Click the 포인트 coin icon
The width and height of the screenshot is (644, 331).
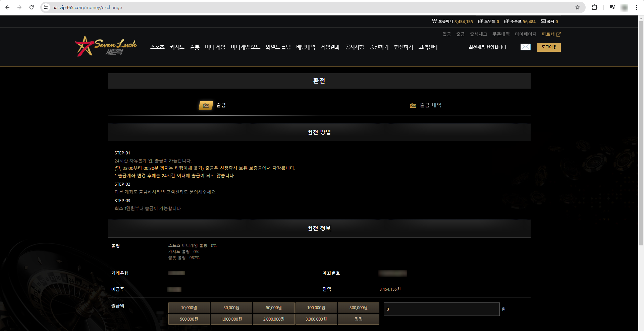point(481,21)
